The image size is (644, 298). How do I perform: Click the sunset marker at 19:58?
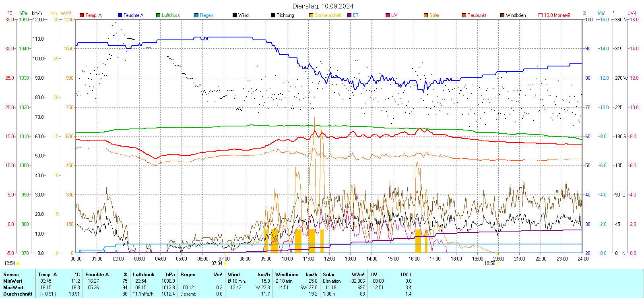coord(497,263)
